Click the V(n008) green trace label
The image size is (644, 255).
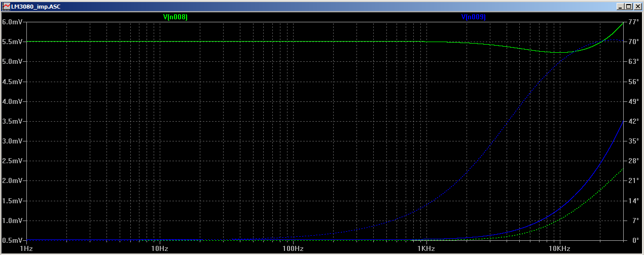pos(175,17)
